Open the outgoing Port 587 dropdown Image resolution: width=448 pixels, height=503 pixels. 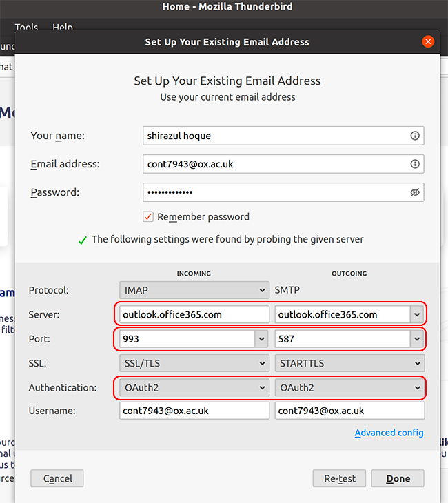pos(416,339)
